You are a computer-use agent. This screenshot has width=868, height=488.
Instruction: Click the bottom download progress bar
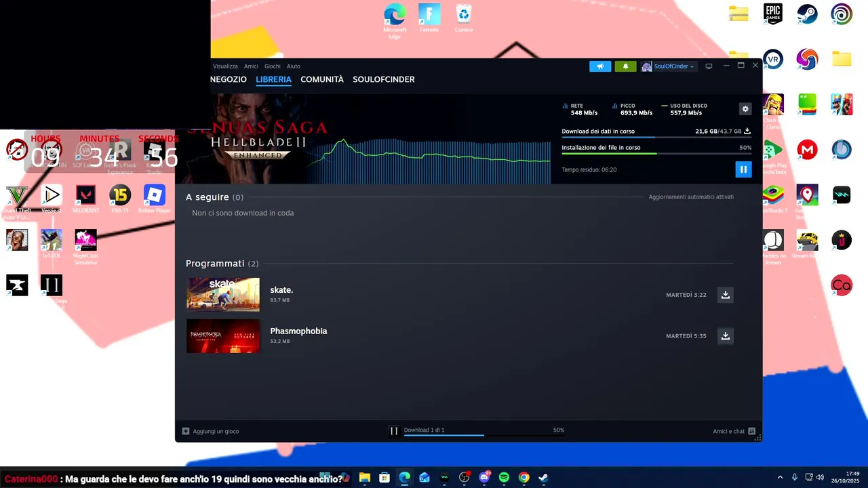pyautogui.click(x=484, y=435)
